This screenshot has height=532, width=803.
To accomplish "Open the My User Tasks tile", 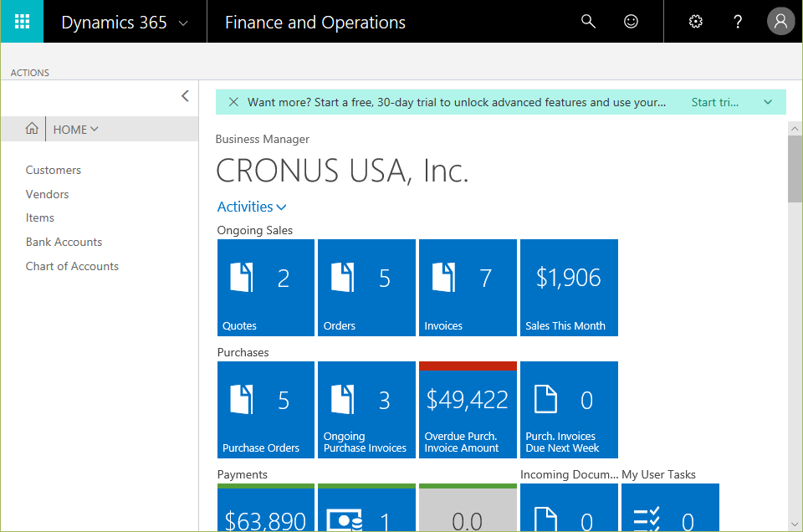I will tap(670, 508).
